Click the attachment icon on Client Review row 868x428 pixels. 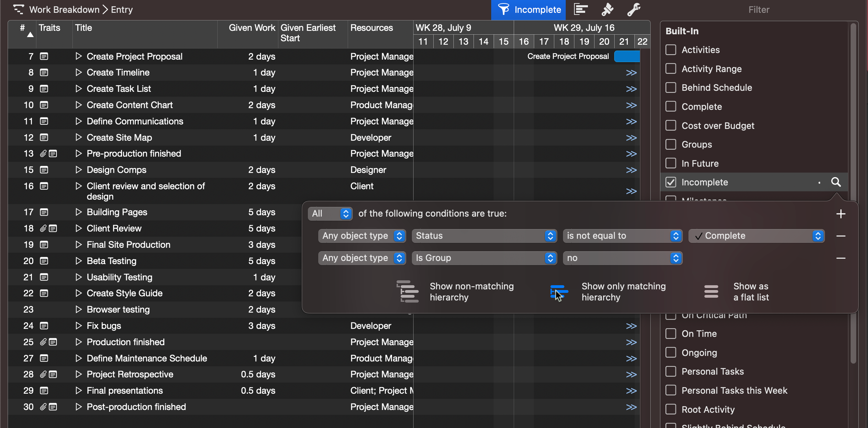tap(43, 228)
